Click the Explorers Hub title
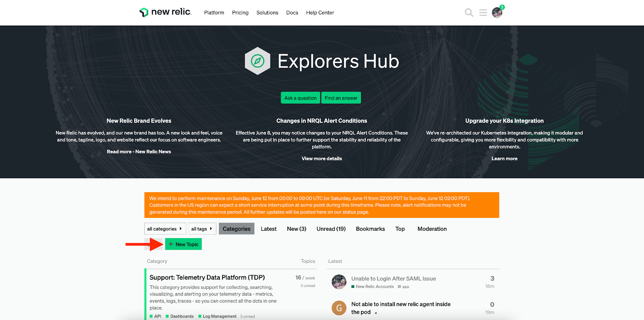The height and width of the screenshot is (320, 644). (338, 61)
